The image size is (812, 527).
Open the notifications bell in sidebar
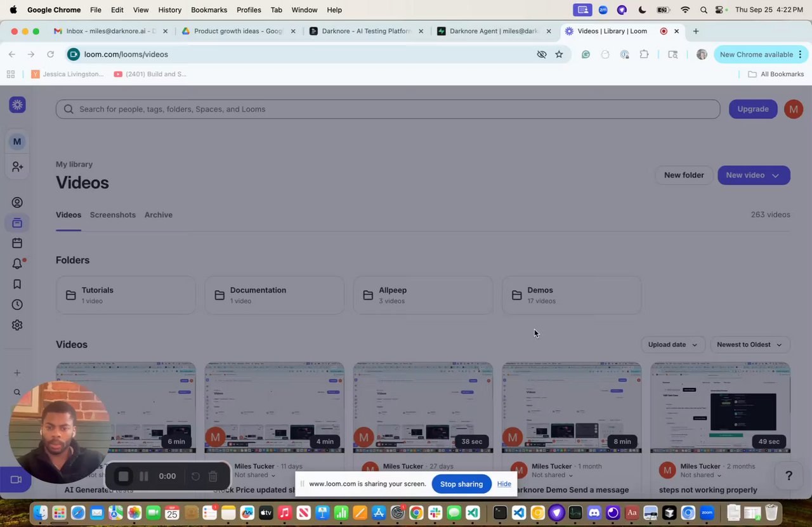coord(17,263)
